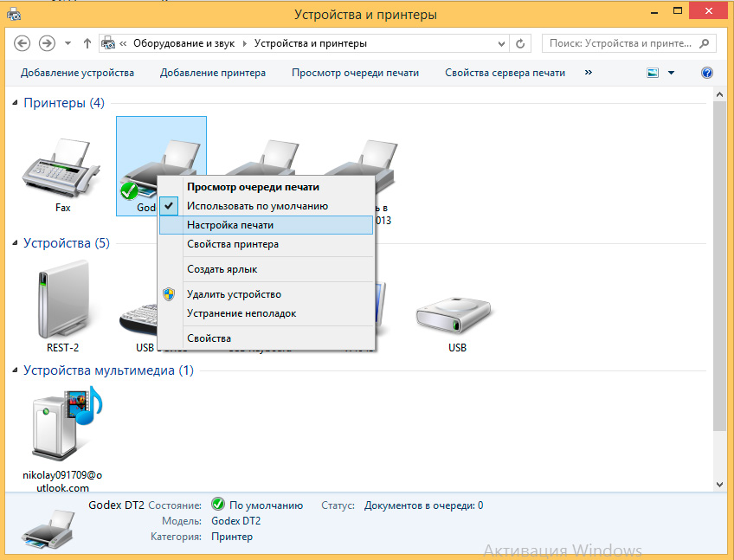Click 'Свойства сервера печати' toolbar button
Image resolution: width=734 pixels, height=560 pixels.
pyautogui.click(x=505, y=73)
